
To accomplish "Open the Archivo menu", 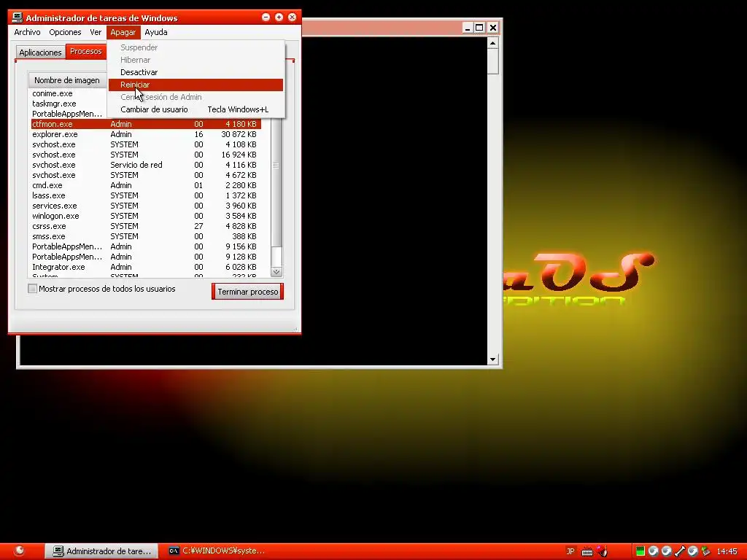I will tap(27, 32).
